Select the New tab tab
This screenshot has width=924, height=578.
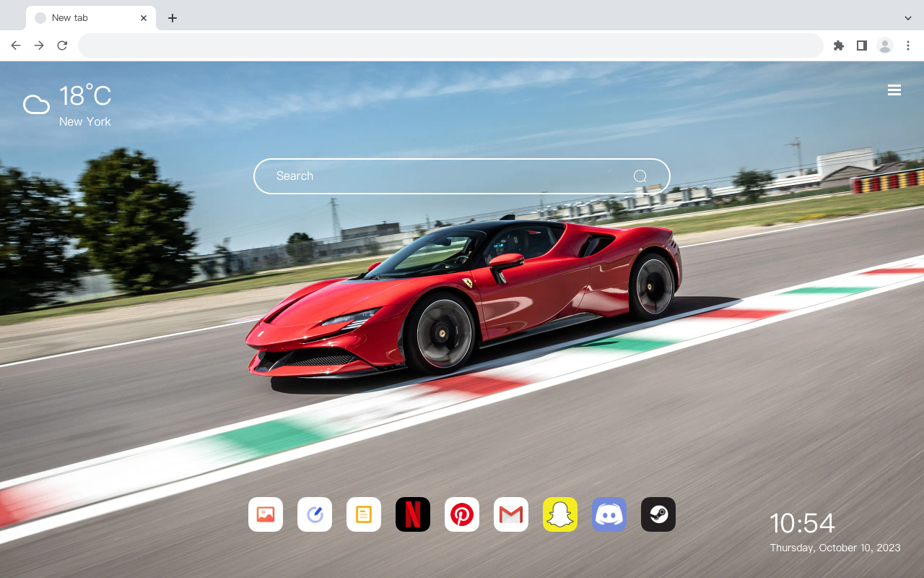(90, 18)
